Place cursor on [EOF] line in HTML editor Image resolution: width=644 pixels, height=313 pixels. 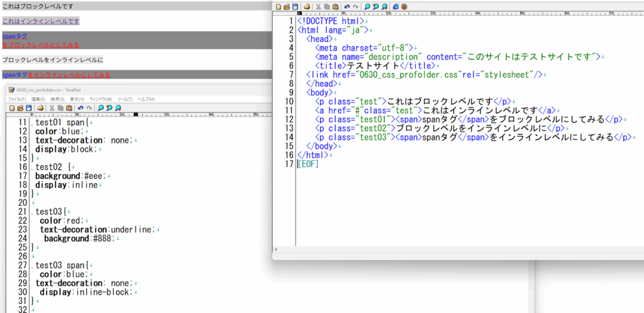point(308,164)
